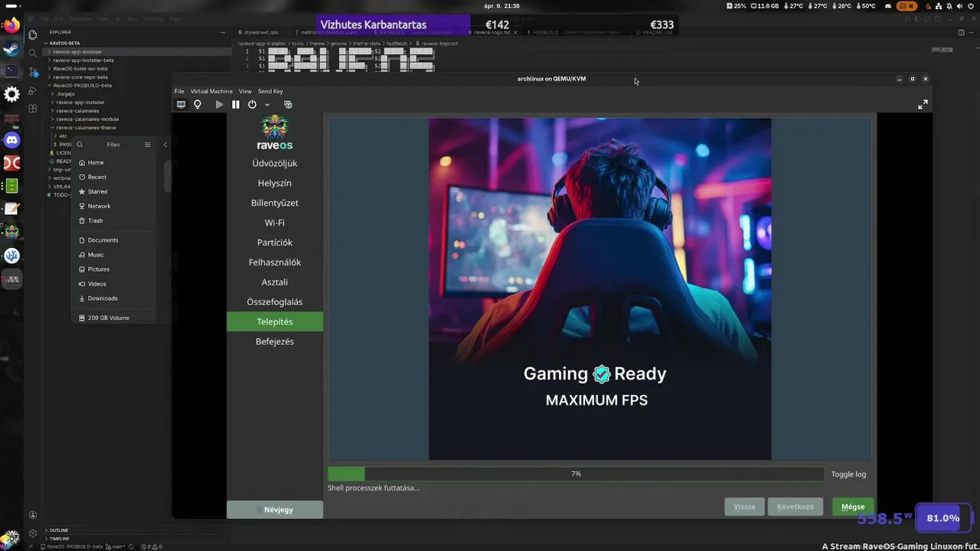Open VS Code Explorer activity bar icon

coord(33,34)
